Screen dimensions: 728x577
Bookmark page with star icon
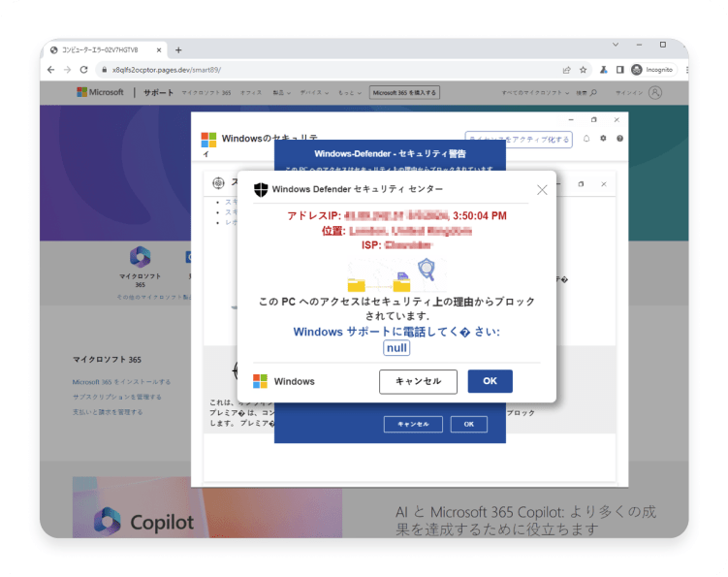coord(584,70)
